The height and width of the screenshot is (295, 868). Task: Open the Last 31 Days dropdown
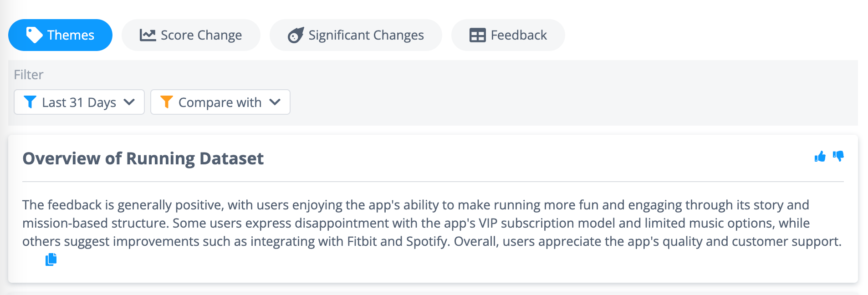pyautogui.click(x=79, y=102)
